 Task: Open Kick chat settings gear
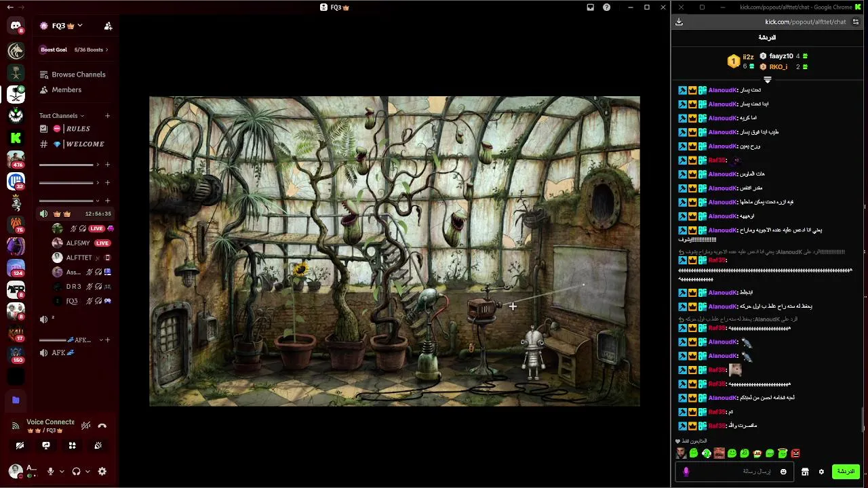[x=821, y=472]
